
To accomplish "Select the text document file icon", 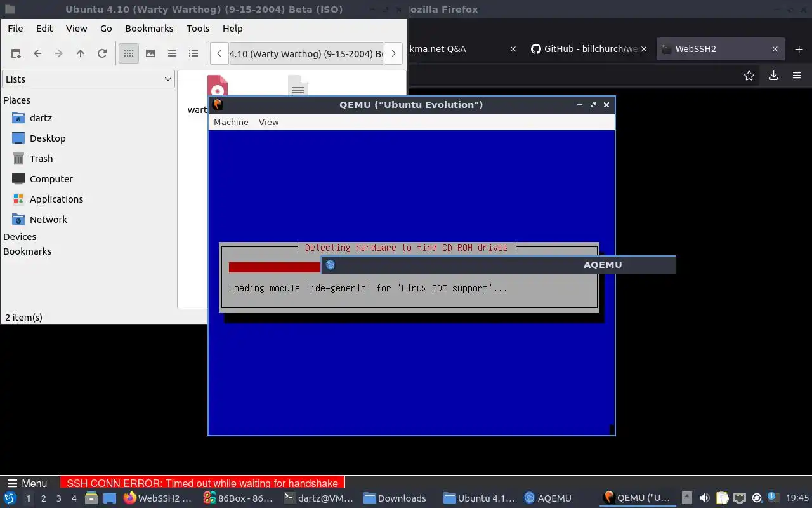I will point(298,86).
